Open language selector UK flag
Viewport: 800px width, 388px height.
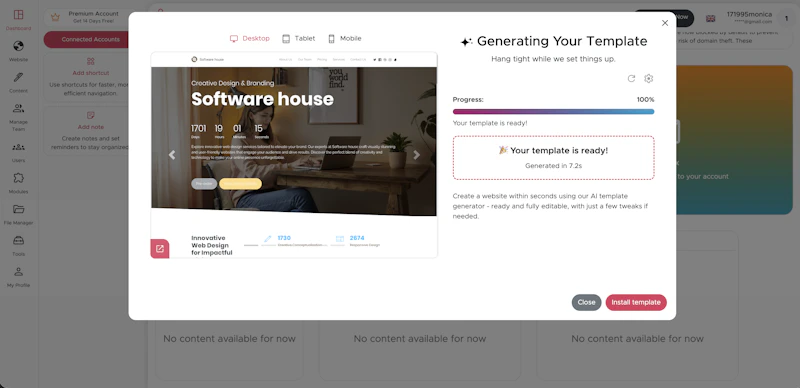(710, 18)
